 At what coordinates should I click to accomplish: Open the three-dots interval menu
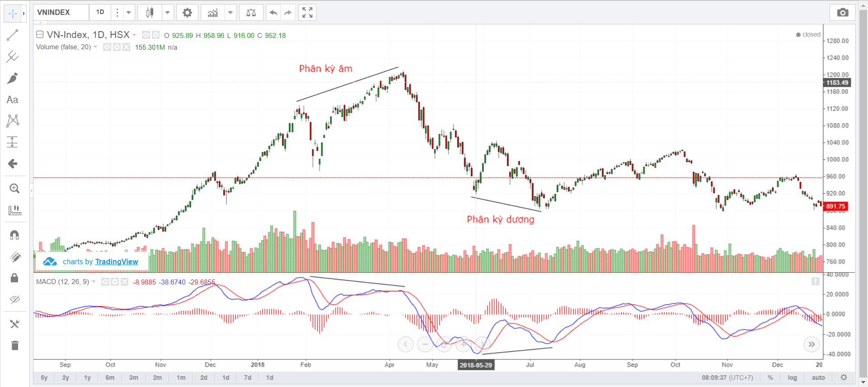point(117,13)
